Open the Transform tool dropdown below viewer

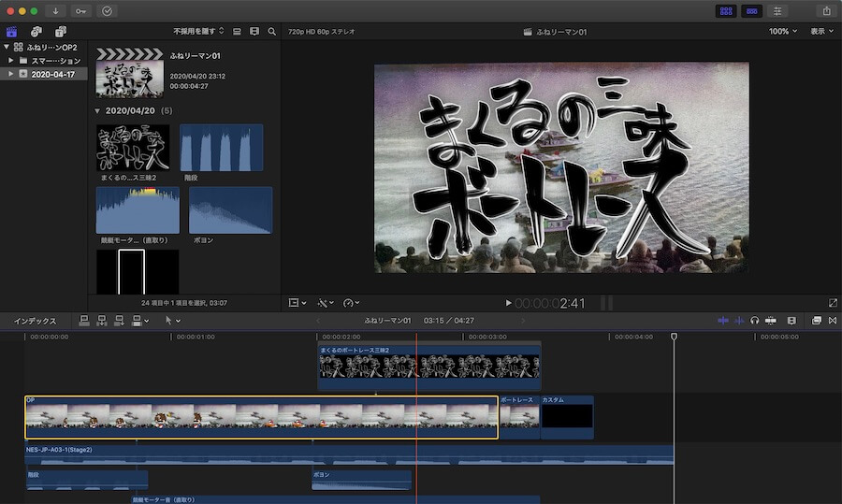[297, 303]
